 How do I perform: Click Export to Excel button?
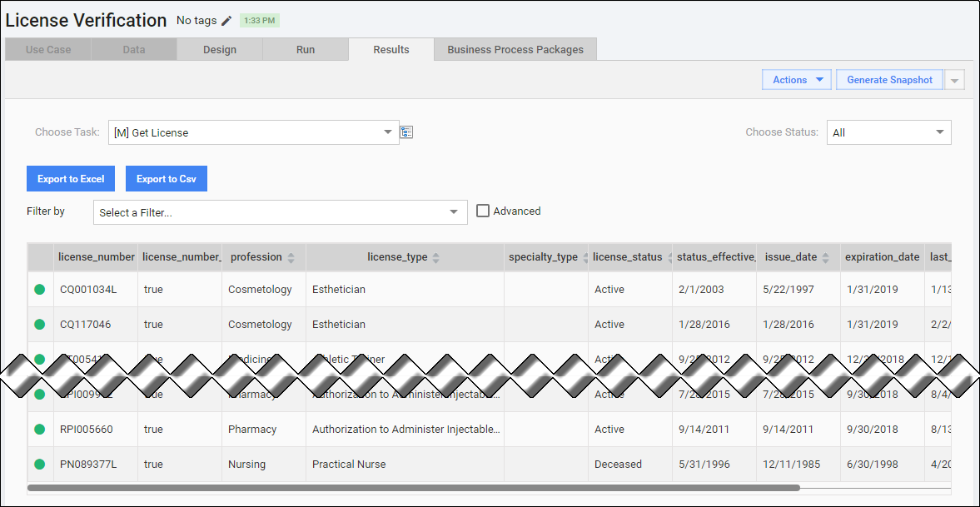[x=71, y=179]
